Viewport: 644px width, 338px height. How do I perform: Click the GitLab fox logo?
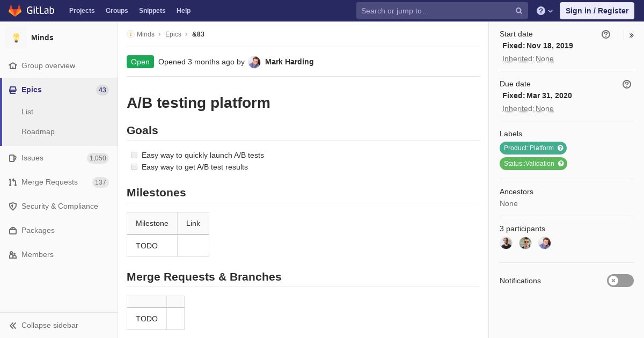pos(15,11)
